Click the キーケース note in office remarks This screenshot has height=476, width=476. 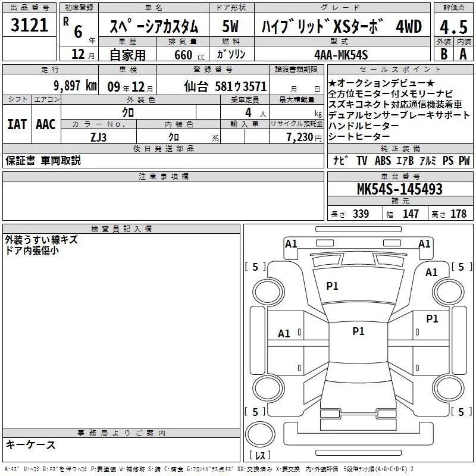(x=31, y=445)
